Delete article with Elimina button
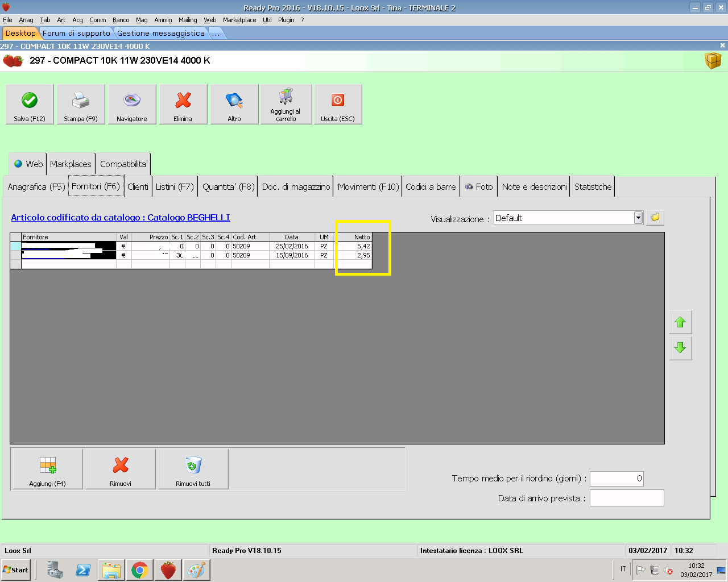Screen dimensions: 728x582 (x=183, y=104)
